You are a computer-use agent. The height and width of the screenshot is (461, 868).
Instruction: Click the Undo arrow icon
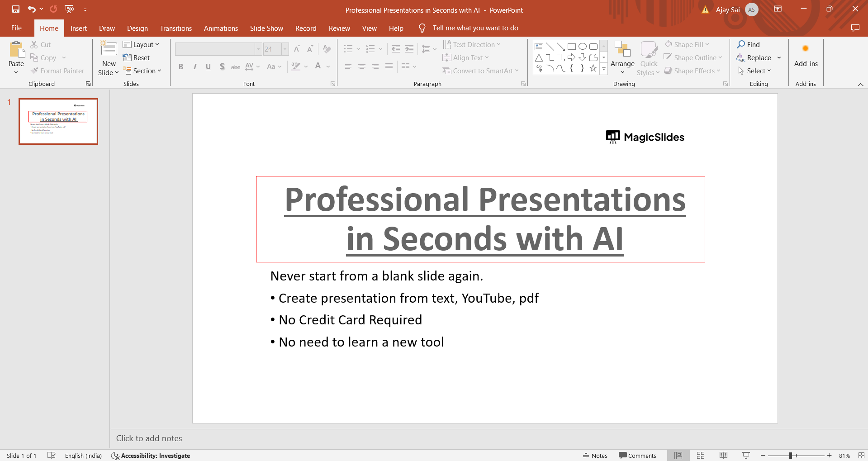[31, 9]
